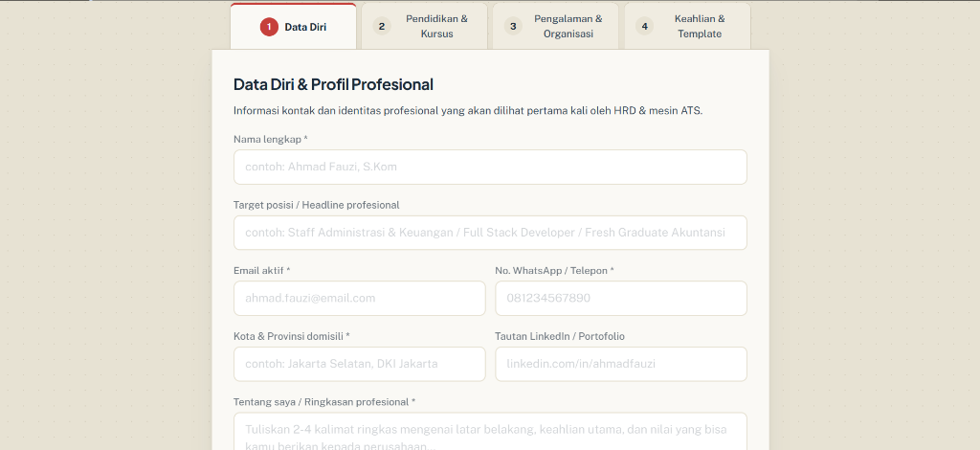The height and width of the screenshot is (450, 980).
Task: Click the heading Data Diri & Profil Profesional
Action: pyautogui.click(x=333, y=84)
